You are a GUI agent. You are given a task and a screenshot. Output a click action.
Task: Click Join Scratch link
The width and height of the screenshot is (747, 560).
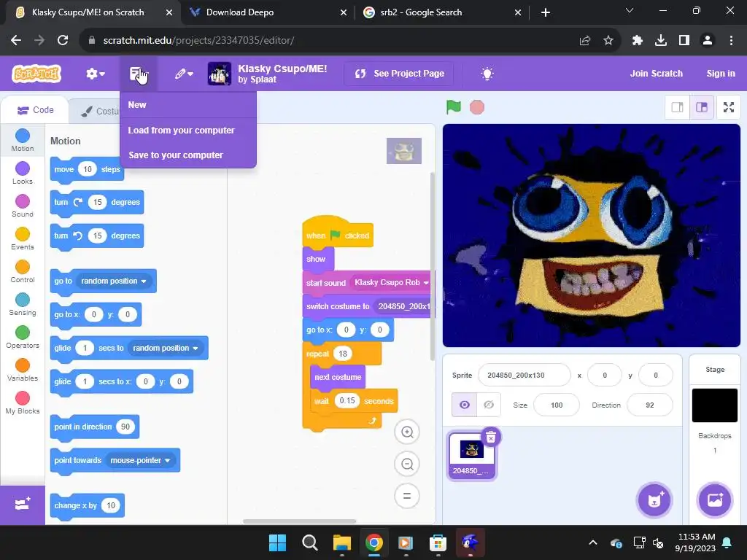pos(656,74)
